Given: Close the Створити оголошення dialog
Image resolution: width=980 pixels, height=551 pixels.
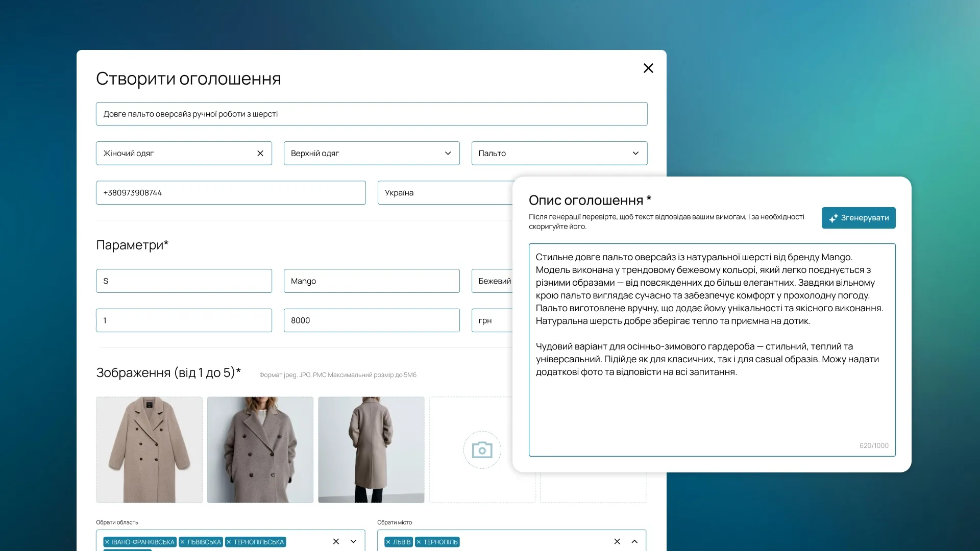Looking at the screenshot, I should click(x=648, y=68).
